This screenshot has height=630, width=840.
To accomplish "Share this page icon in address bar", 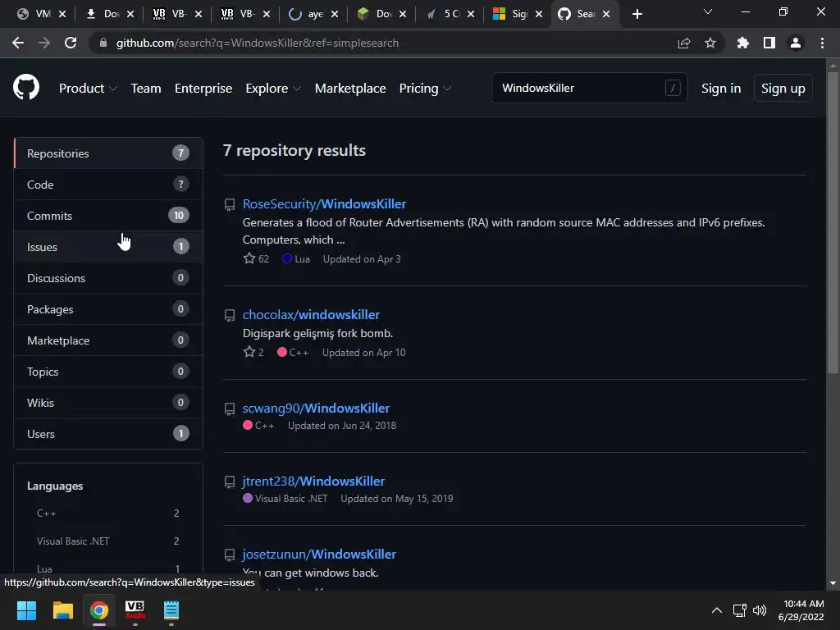I will click(x=684, y=43).
